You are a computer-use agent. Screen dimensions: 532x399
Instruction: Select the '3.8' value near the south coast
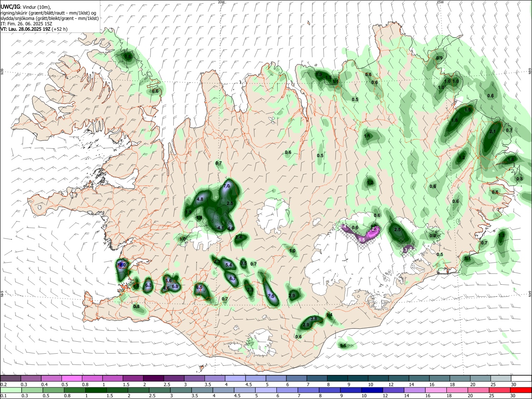314,319
